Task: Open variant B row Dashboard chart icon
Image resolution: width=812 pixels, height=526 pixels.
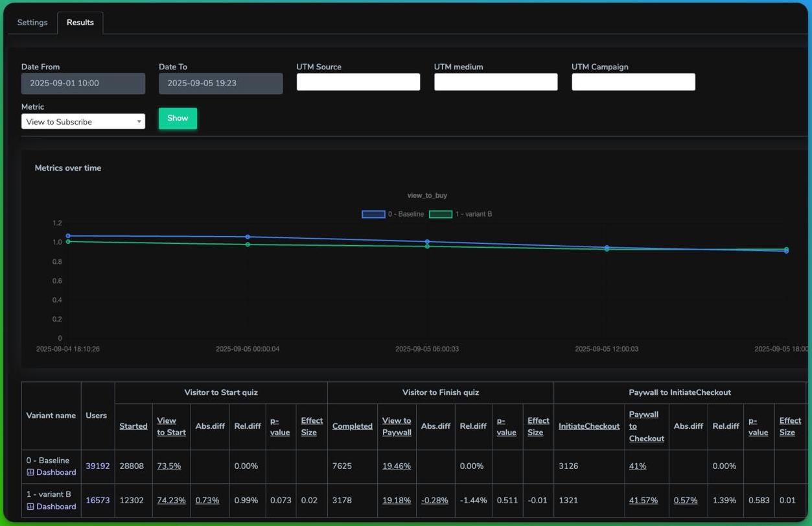Action: [30, 507]
